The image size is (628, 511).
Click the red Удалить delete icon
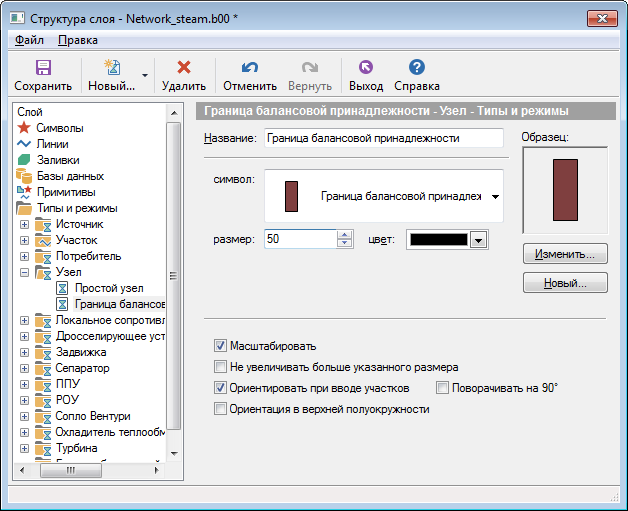point(183,67)
